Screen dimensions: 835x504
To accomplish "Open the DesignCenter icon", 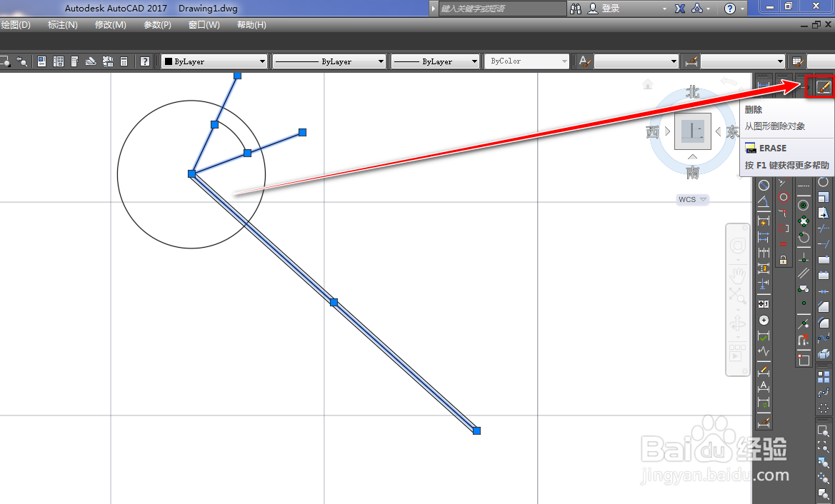I will coord(59,61).
